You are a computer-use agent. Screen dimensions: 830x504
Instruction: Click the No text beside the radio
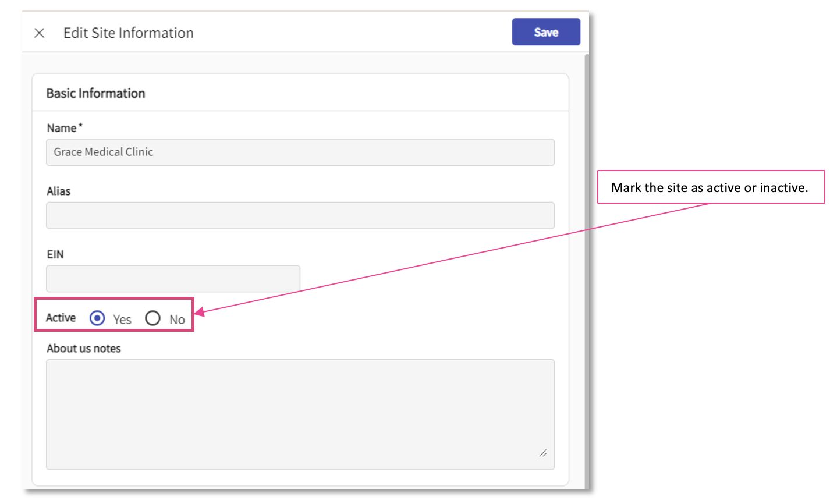pos(177,320)
